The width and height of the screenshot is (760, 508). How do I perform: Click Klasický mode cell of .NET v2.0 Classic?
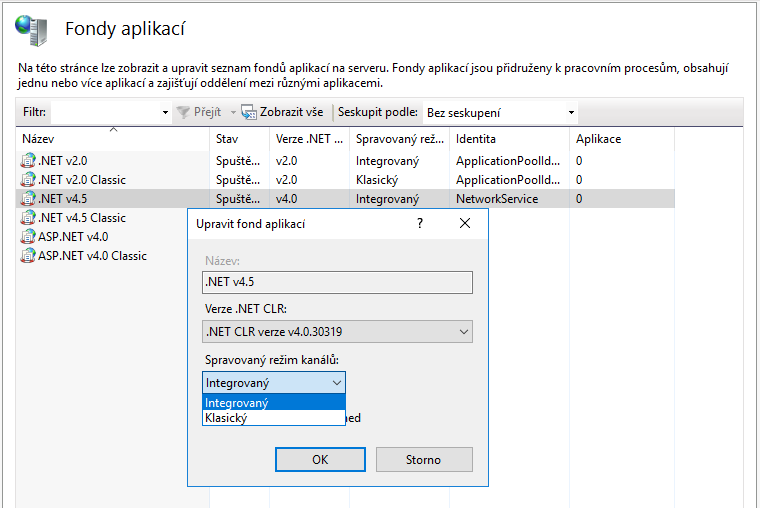[377, 180]
